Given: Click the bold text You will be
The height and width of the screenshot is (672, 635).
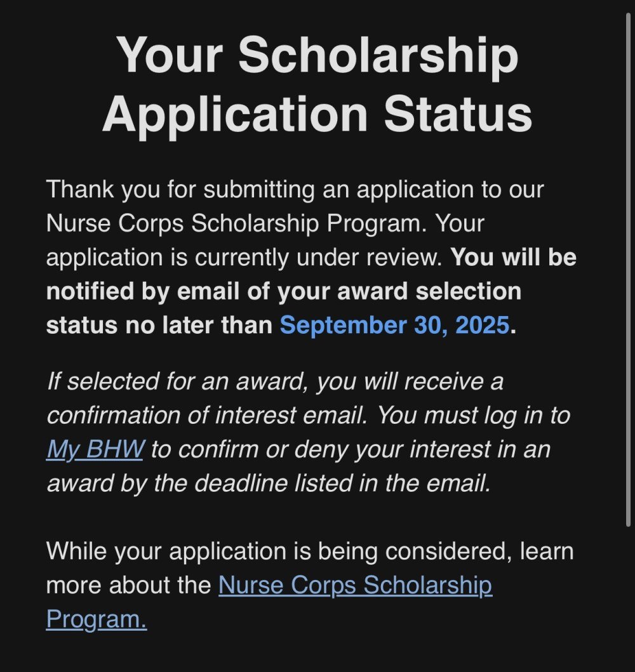Looking at the screenshot, I should coord(514,257).
